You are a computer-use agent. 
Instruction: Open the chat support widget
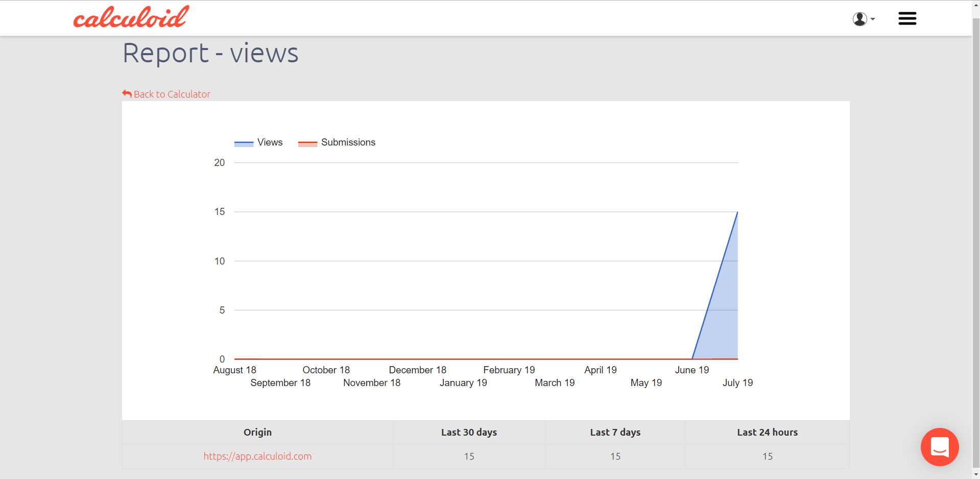pyautogui.click(x=940, y=447)
